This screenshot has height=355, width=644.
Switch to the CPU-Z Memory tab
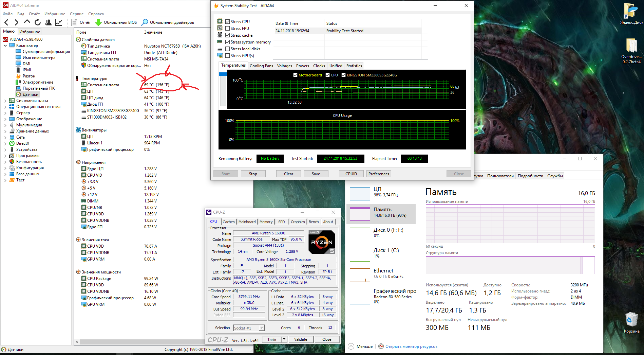coord(266,222)
